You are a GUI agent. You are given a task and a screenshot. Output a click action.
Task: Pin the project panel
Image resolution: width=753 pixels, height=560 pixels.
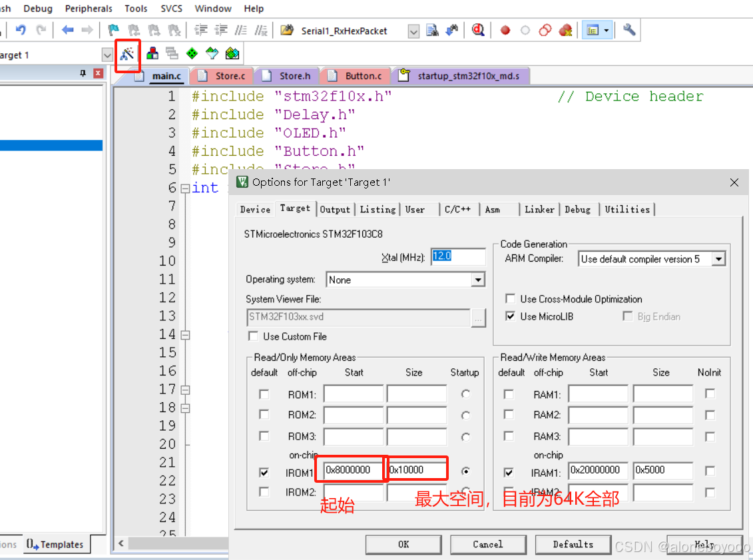click(x=83, y=73)
